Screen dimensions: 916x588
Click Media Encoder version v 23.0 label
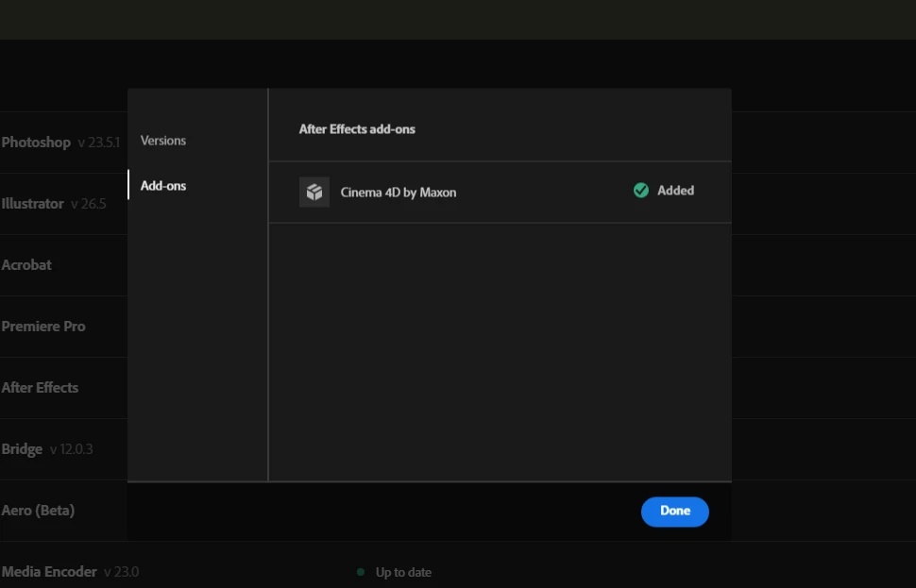(122, 572)
